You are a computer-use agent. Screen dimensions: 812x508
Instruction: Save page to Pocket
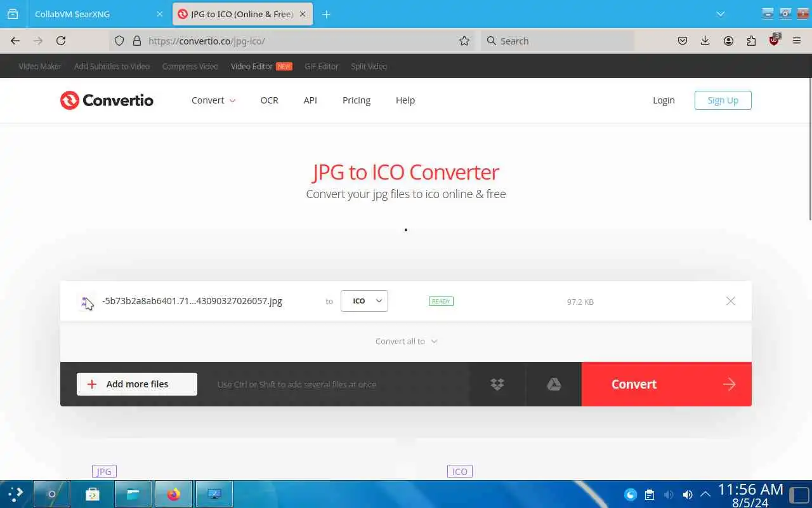[x=683, y=41]
